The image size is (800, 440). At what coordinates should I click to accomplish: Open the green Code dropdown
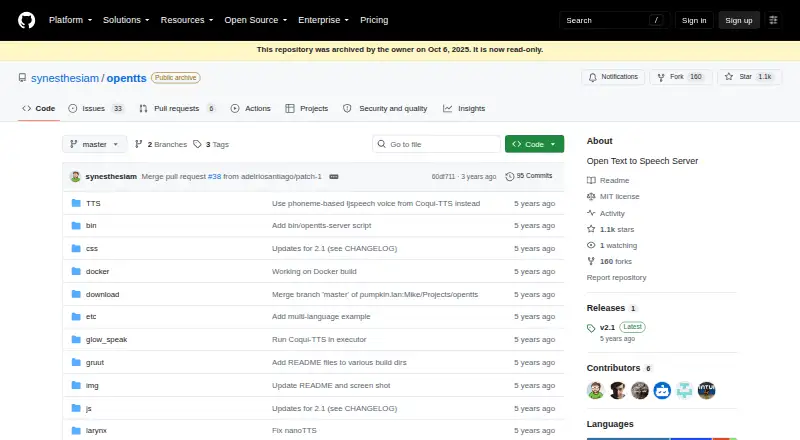(534, 144)
